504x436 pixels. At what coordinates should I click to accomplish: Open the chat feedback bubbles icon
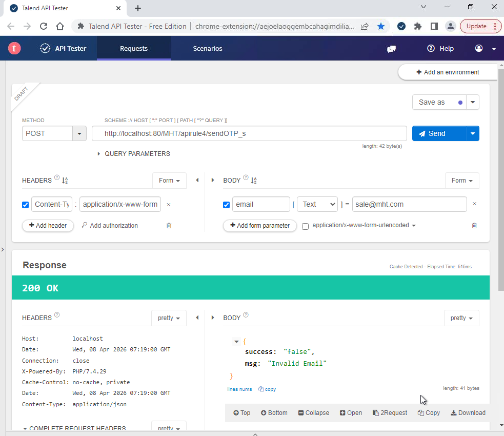[391, 49]
